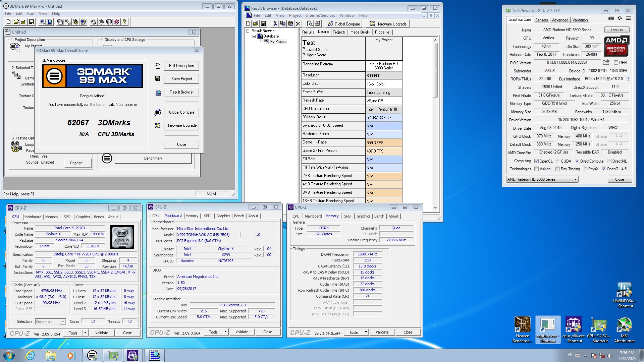Click Hardware Upgrade in Result Browser toolbar
Viewport: 644px width, 362px height.
pos(388,24)
